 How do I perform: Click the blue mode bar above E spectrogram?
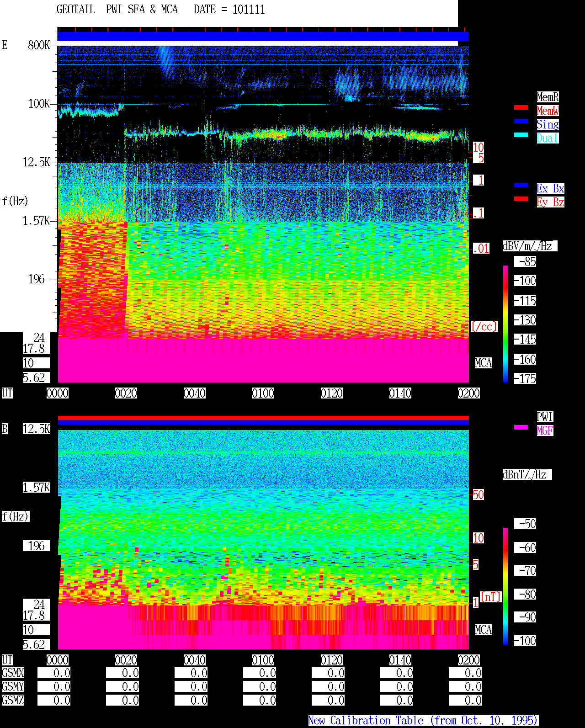pos(263,36)
